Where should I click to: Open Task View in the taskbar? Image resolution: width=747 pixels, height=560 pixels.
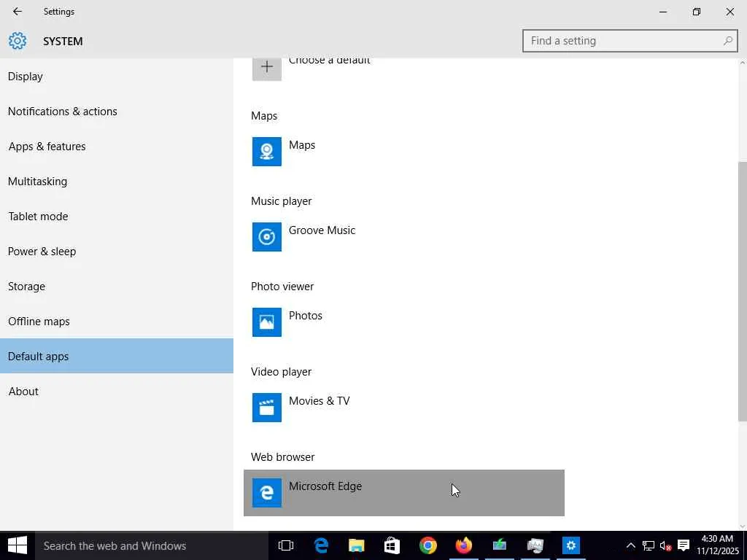[x=286, y=545]
